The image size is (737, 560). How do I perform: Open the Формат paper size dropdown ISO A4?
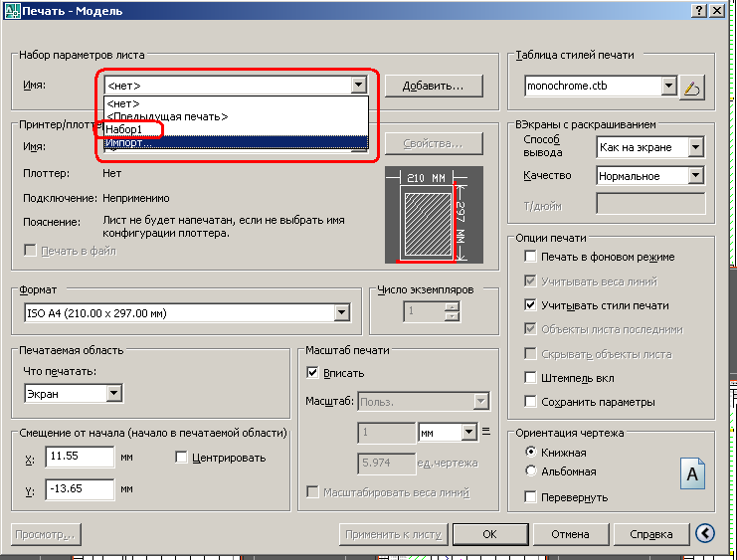[342, 312]
